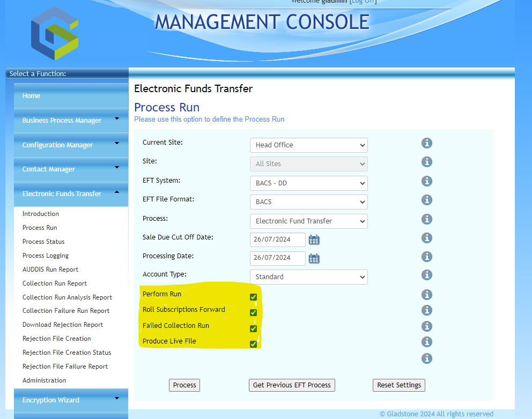Expand Encryption Wizard menu
The height and width of the screenshot is (419, 532).
click(71, 400)
